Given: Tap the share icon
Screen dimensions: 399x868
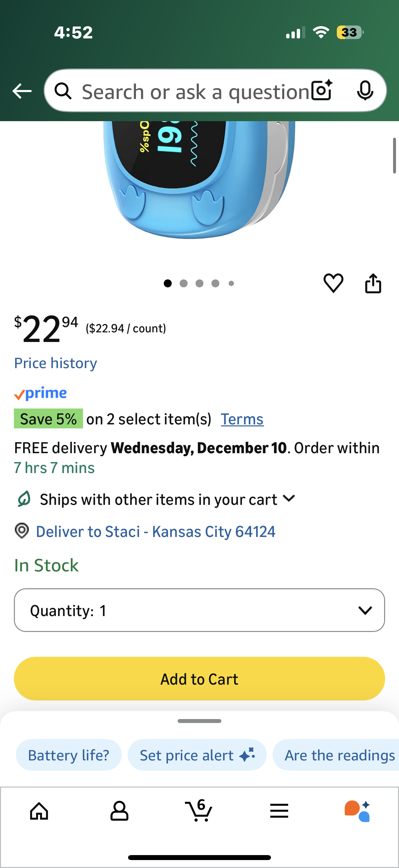Looking at the screenshot, I should (373, 283).
